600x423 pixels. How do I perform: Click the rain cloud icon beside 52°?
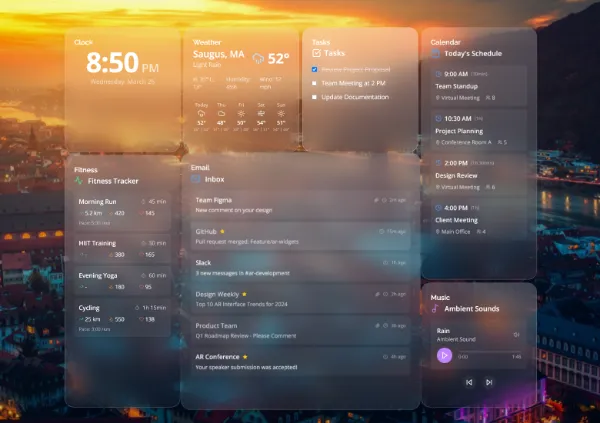coord(258,58)
